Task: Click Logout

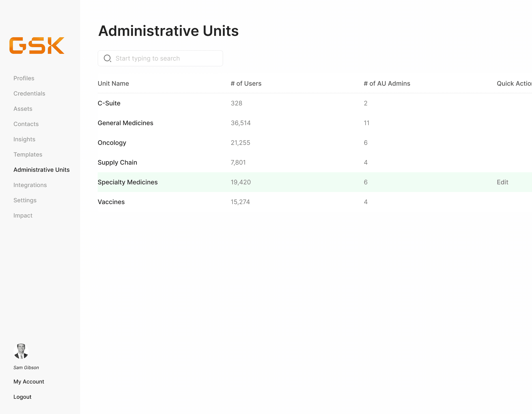Action: tap(22, 397)
